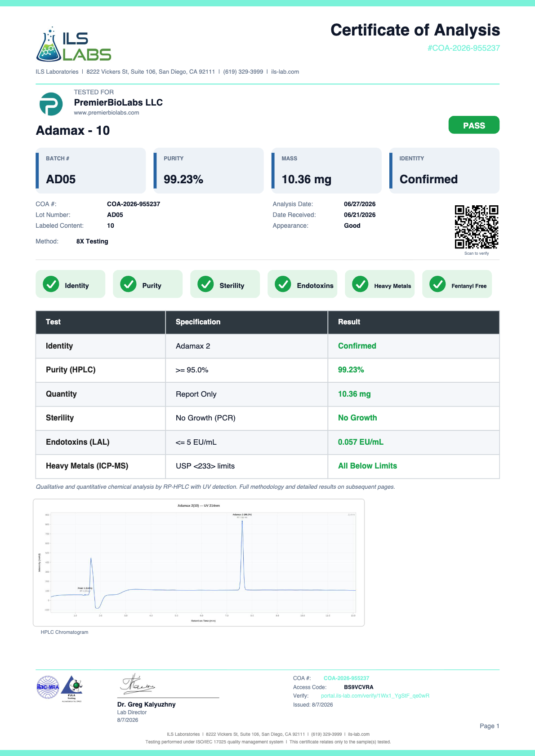This screenshot has height=756, width=535.
Task: Click the All Below Limits result
Action: [367, 466]
